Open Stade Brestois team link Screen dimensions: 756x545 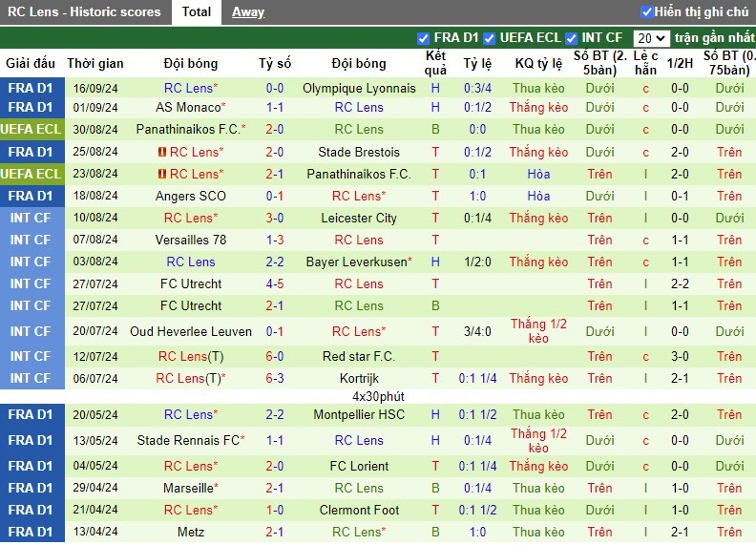pos(359,152)
